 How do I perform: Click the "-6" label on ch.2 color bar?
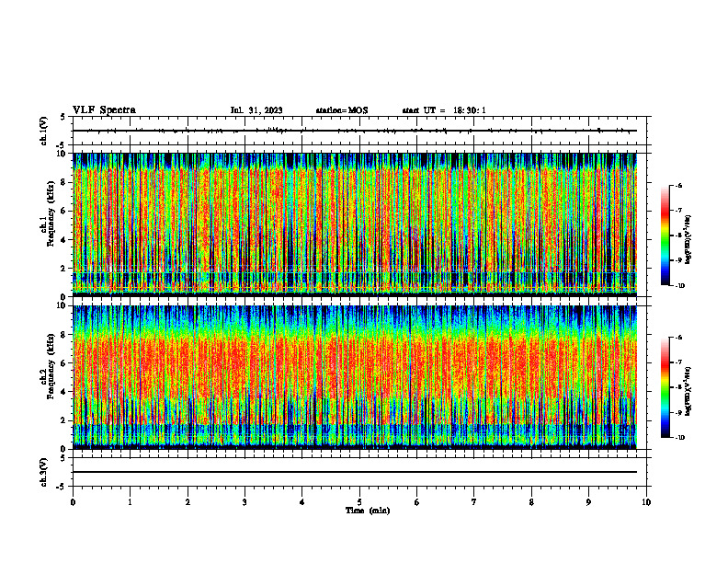click(678, 338)
